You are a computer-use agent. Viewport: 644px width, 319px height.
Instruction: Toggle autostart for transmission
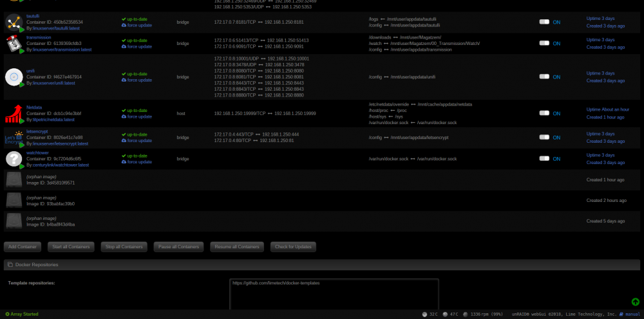click(x=544, y=43)
